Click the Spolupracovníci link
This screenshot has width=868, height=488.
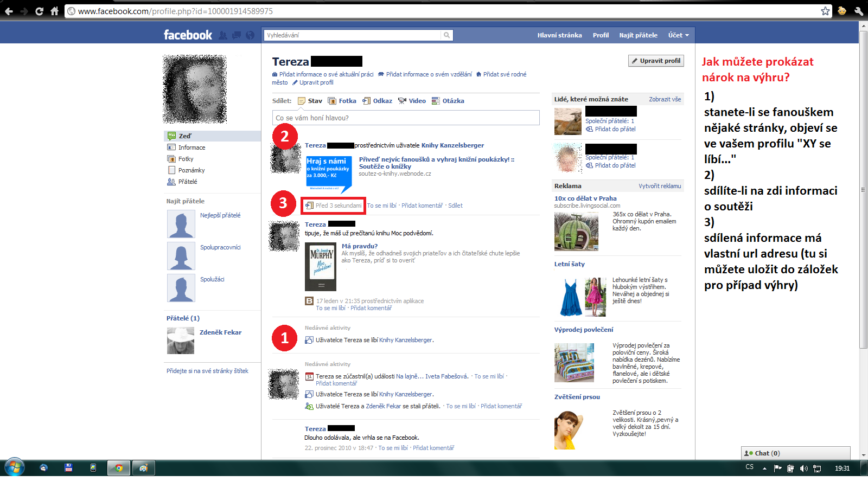coord(220,247)
